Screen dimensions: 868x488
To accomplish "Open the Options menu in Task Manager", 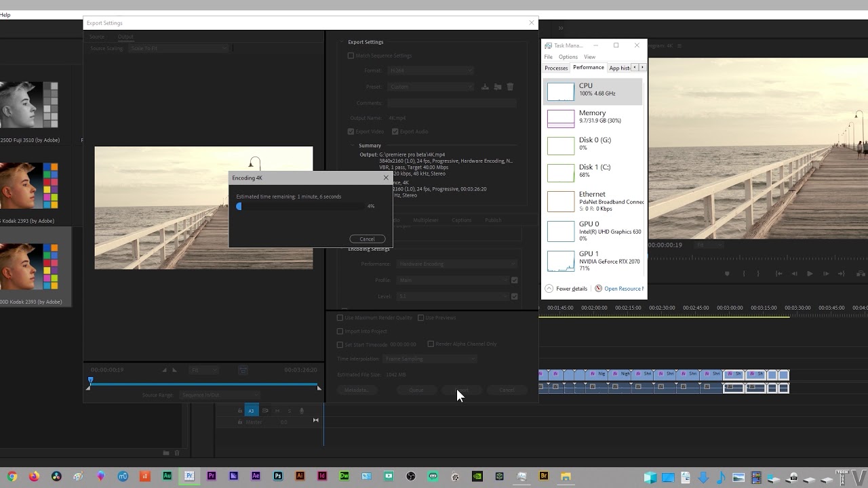I will pos(568,57).
